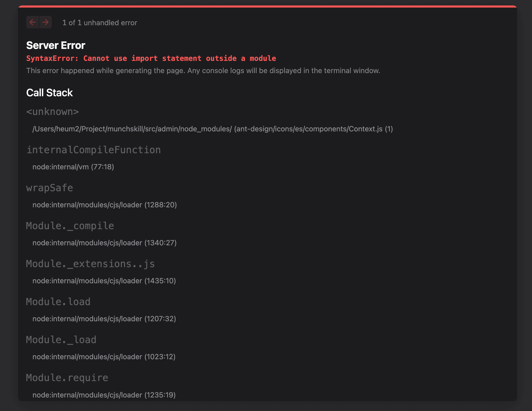Click the error description paragraph text
This screenshot has width=532, height=411.
tap(203, 71)
